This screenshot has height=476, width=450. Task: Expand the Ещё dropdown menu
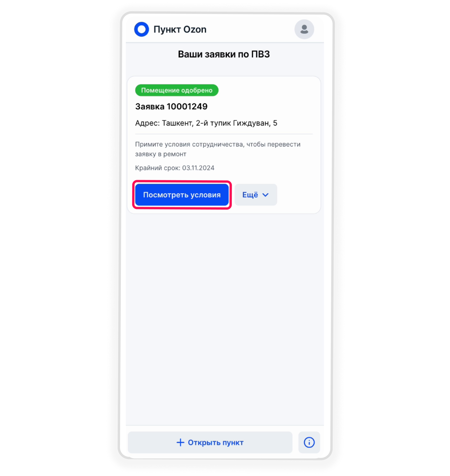(256, 195)
